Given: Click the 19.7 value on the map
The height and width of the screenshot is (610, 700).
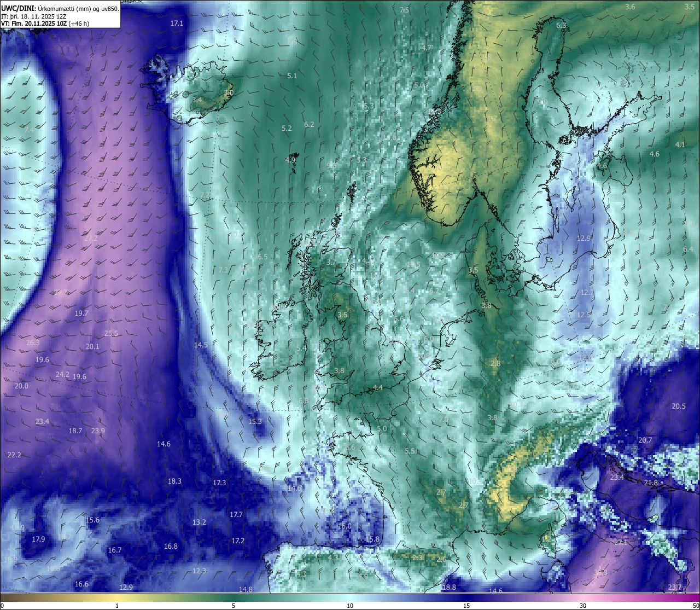Looking at the screenshot, I should click(x=81, y=313).
